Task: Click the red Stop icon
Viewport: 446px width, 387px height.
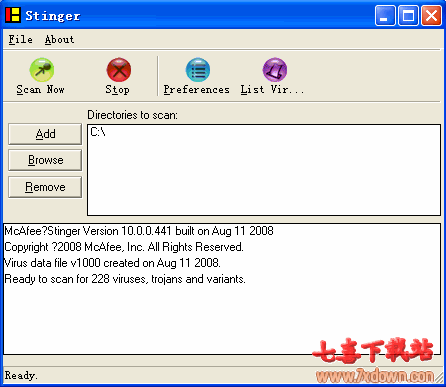Action: 119,70
